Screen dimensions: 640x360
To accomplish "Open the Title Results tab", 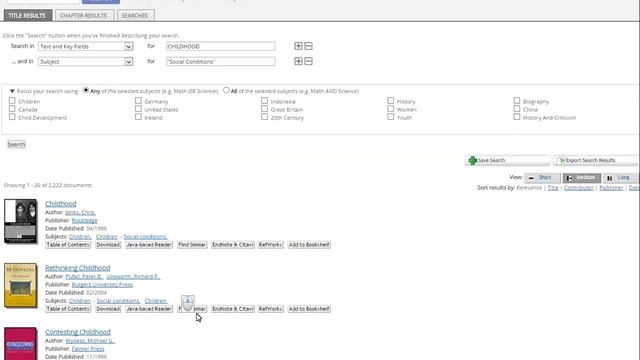I will [28, 16].
